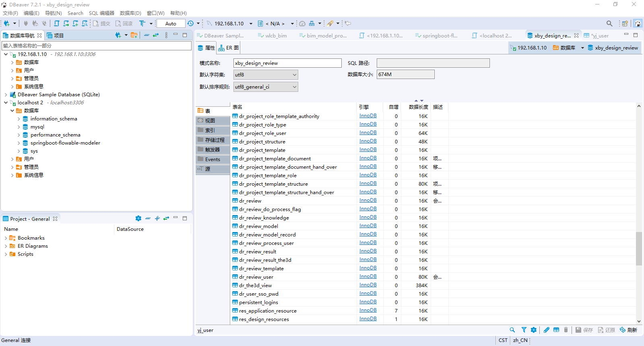Click InnoDB link for dr_review table
The height and width of the screenshot is (346, 644).
click(x=368, y=200)
